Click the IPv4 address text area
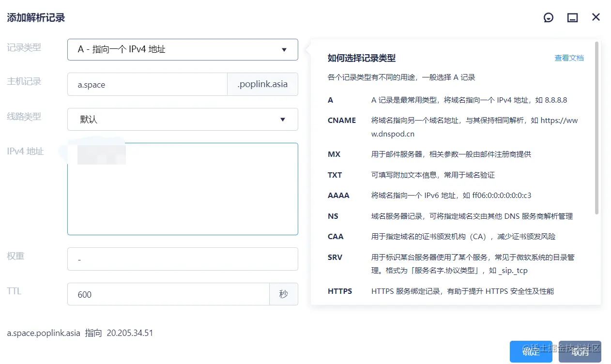The width and height of the screenshot is (611, 364). (x=183, y=189)
